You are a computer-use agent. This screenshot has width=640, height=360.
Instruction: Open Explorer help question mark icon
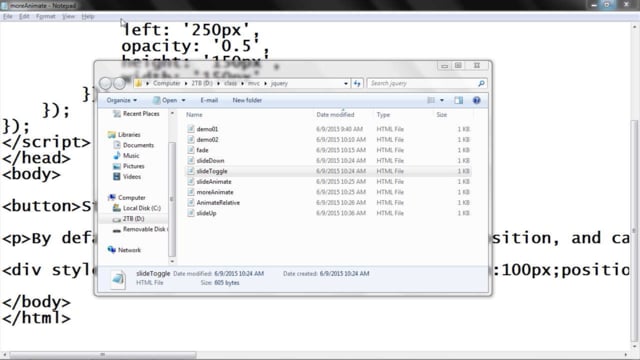click(x=476, y=100)
